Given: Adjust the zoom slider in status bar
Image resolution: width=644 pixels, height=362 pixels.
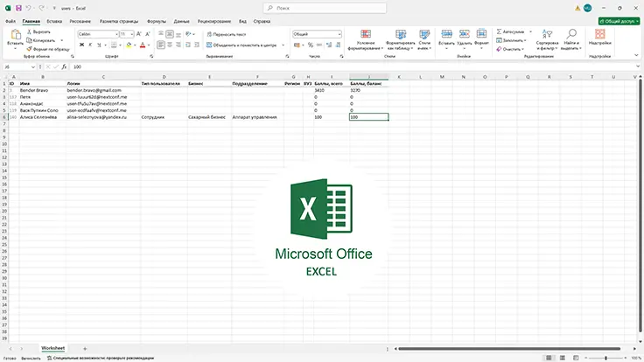Looking at the screenshot, I should tap(605, 358).
